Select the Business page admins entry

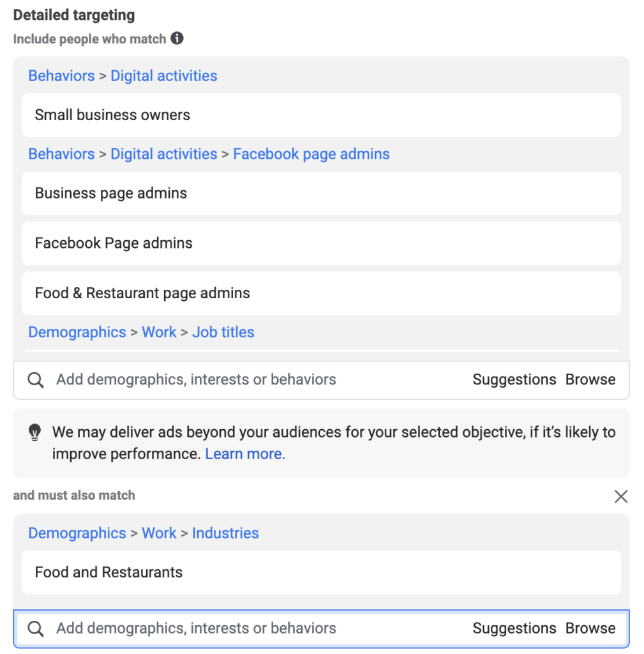321,194
